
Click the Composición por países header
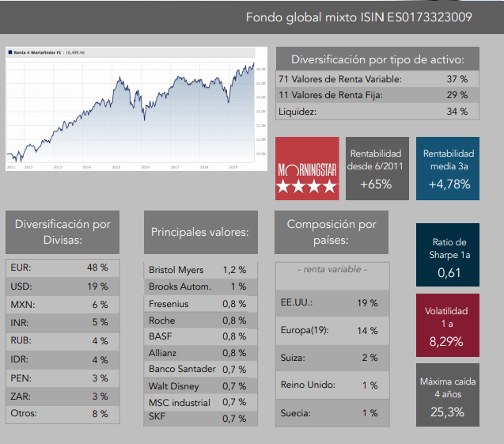pyautogui.click(x=332, y=232)
